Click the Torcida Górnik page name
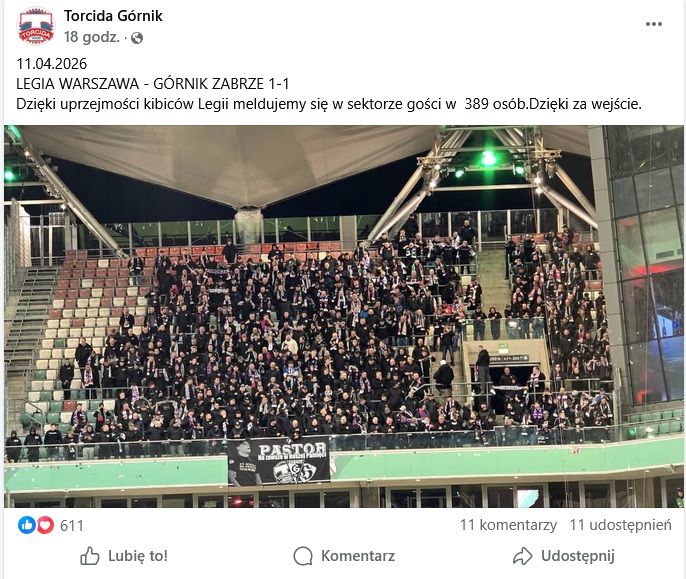 (x=113, y=16)
